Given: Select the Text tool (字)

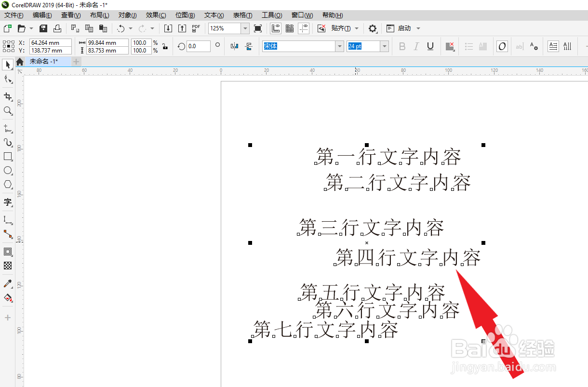Looking at the screenshot, I should (7, 202).
